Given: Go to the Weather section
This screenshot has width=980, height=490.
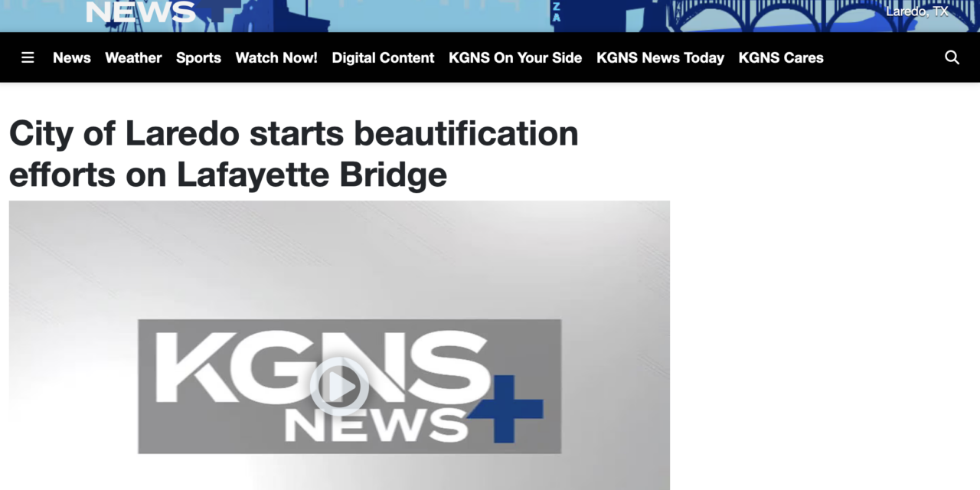Looking at the screenshot, I should [133, 57].
